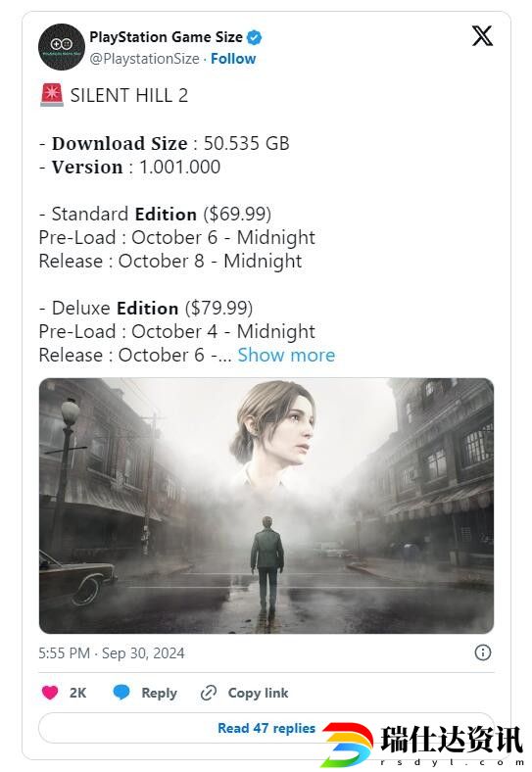Viewport: 532px width, 772px height.
Task: Click the red siren emoji
Action: coord(52,95)
